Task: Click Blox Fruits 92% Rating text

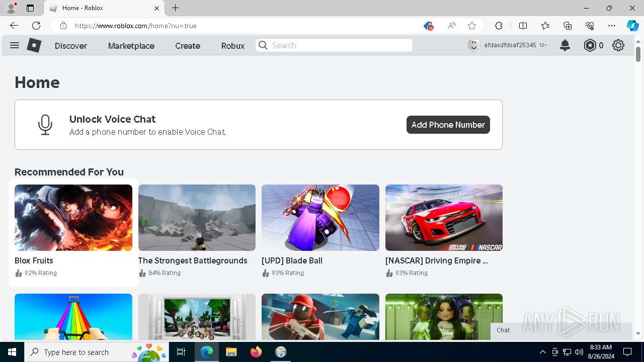Action: [40, 273]
